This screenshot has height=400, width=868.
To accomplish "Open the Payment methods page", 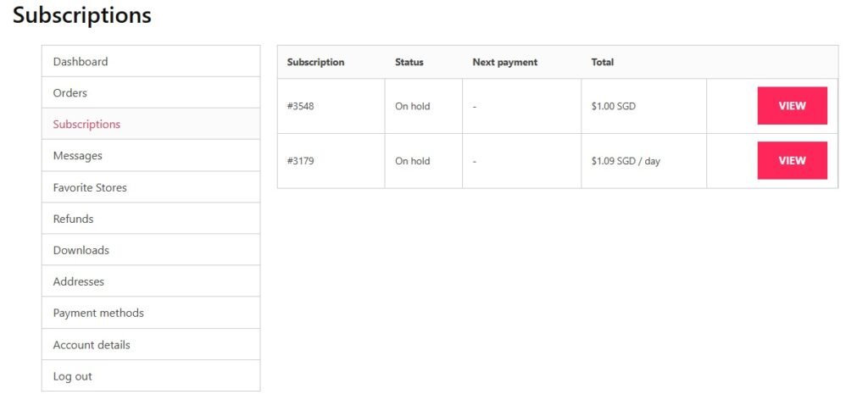I will pos(151,313).
